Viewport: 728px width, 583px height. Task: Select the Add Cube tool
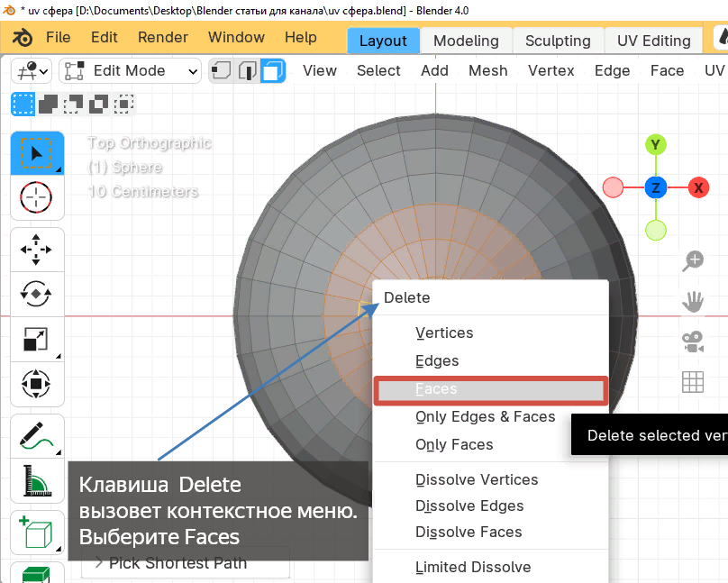pos(36,533)
